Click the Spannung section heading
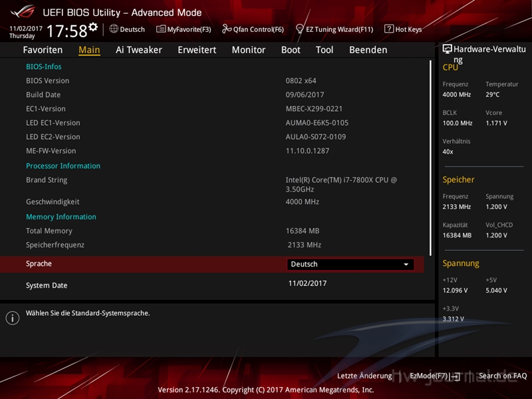Screen dimensions: 532x399 coord(461,263)
